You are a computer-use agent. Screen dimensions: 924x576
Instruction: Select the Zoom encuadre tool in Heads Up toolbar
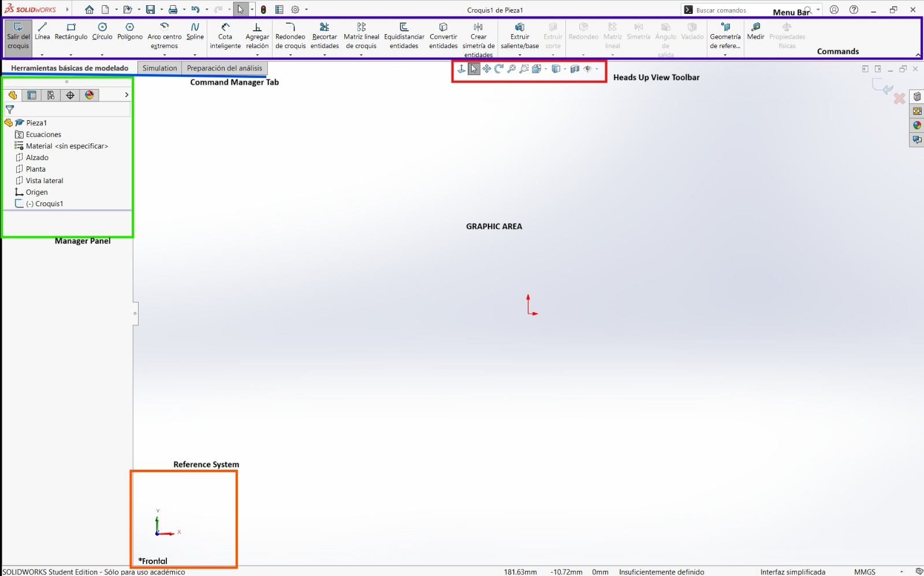click(523, 69)
